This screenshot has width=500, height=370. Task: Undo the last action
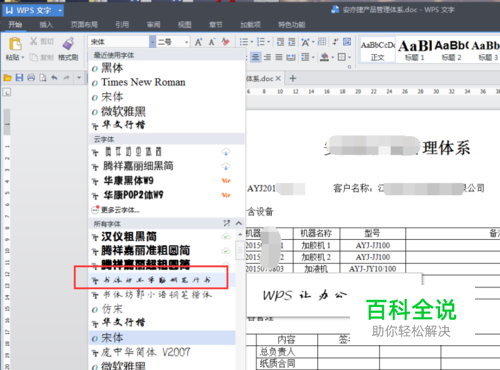[x=54, y=78]
